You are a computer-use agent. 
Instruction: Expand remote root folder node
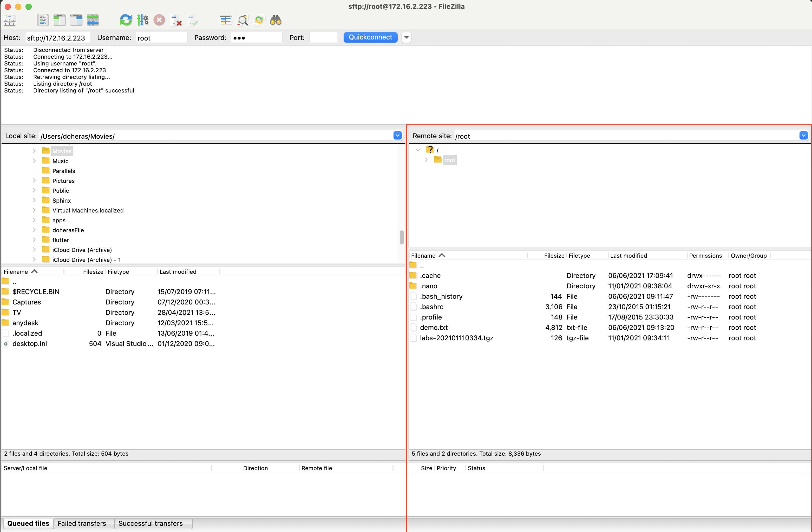[426, 159]
